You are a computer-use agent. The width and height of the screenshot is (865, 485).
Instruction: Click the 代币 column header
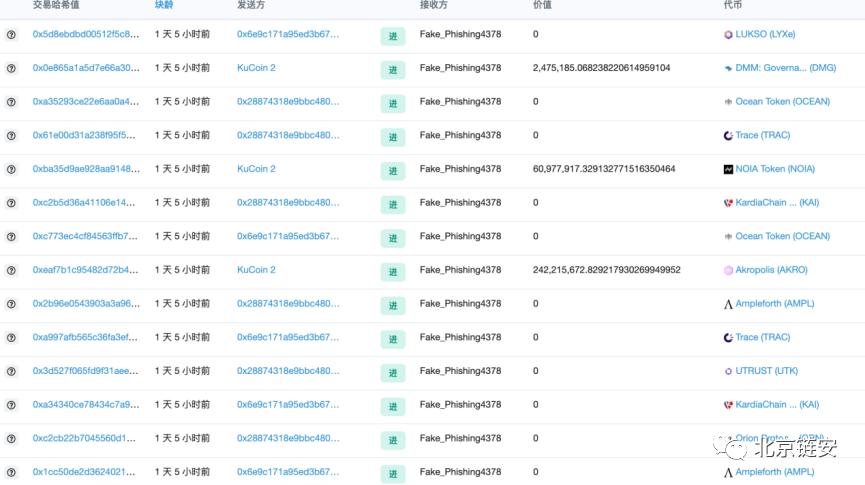click(733, 5)
